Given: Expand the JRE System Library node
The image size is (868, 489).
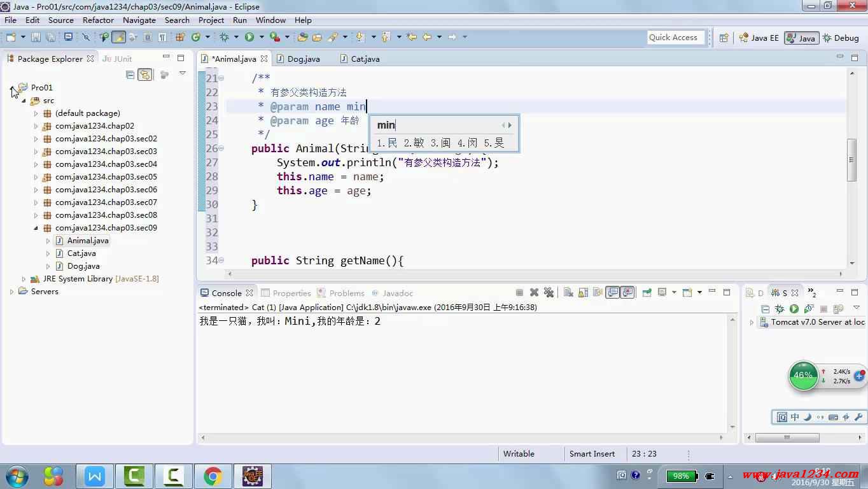Looking at the screenshot, I should (24, 279).
